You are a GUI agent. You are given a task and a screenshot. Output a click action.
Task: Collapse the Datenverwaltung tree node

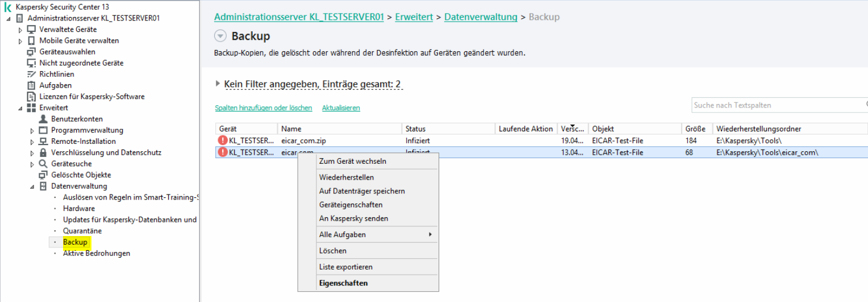[32, 187]
